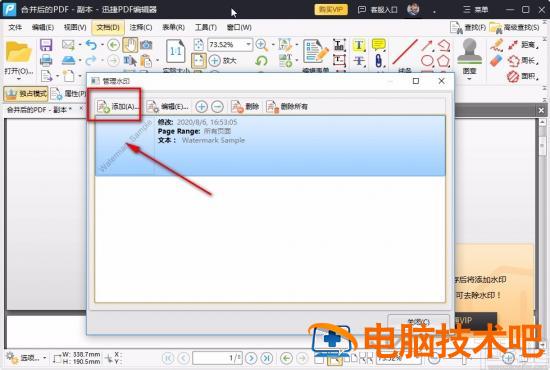
Task: Click the Undo arrow icon
Action: [x=91, y=45]
